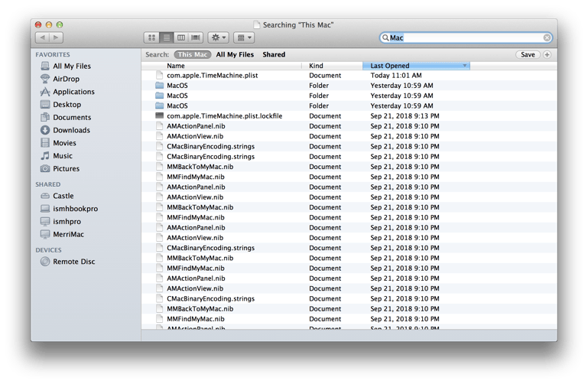Image resolution: width=588 pixels, height=384 pixels.
Task: Click Sep 21, 2018 9:13 PM cell
Action: coord(404,116)
